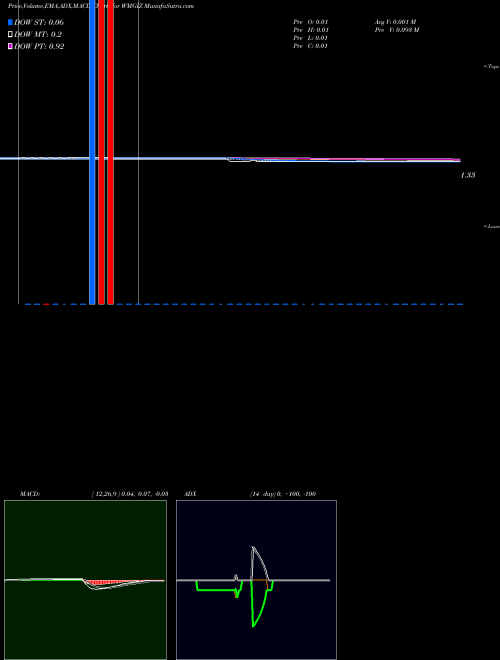This screenshot has width=500, height=660.
Task: Click the chart title mentioning MunafaSutra.com
Action: 101,6
